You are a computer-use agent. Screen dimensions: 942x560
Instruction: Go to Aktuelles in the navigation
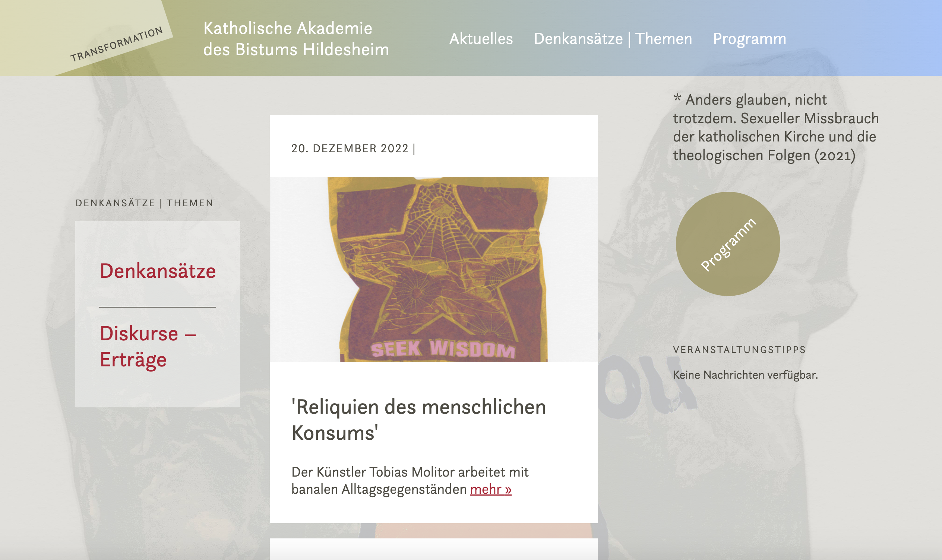[x=481, y=38]
